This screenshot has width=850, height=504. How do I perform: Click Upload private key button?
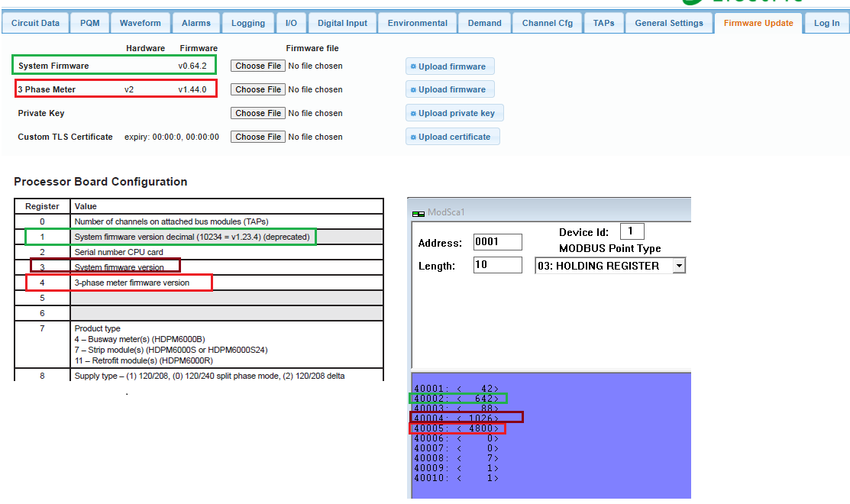(454, 113)
